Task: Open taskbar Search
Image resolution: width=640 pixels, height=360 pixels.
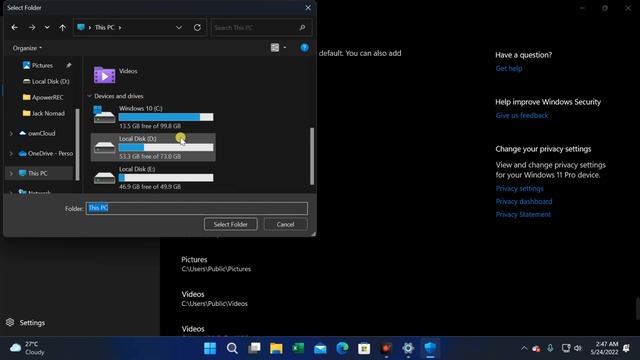Action: click(x=232, y=348)
